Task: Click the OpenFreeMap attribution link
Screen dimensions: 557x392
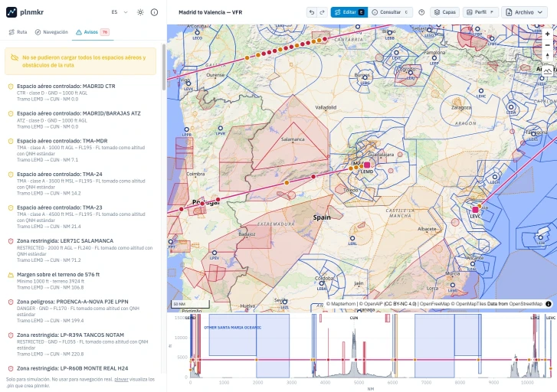Action: [x=434, y=304]
